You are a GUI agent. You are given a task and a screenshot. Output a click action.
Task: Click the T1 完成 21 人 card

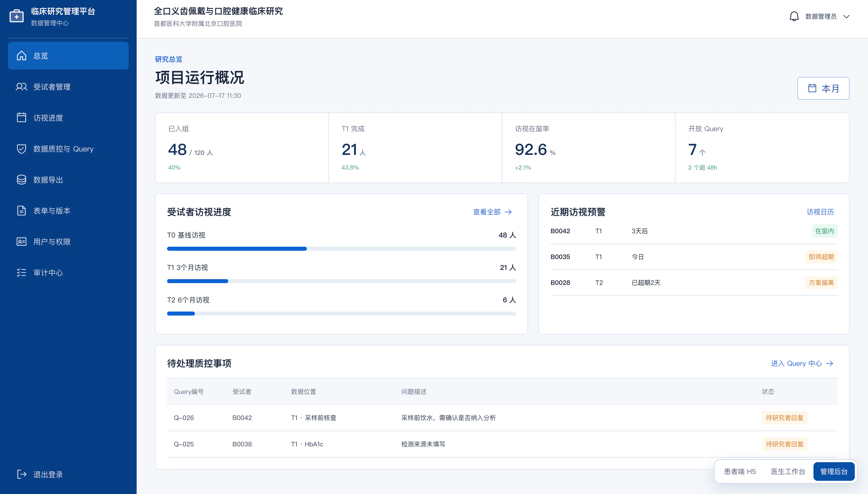415,147
